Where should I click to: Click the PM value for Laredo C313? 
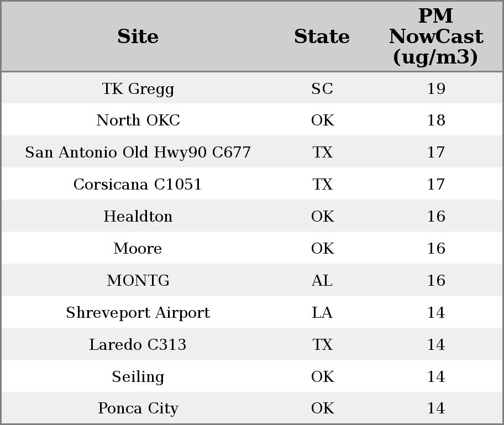click(436, 345)
